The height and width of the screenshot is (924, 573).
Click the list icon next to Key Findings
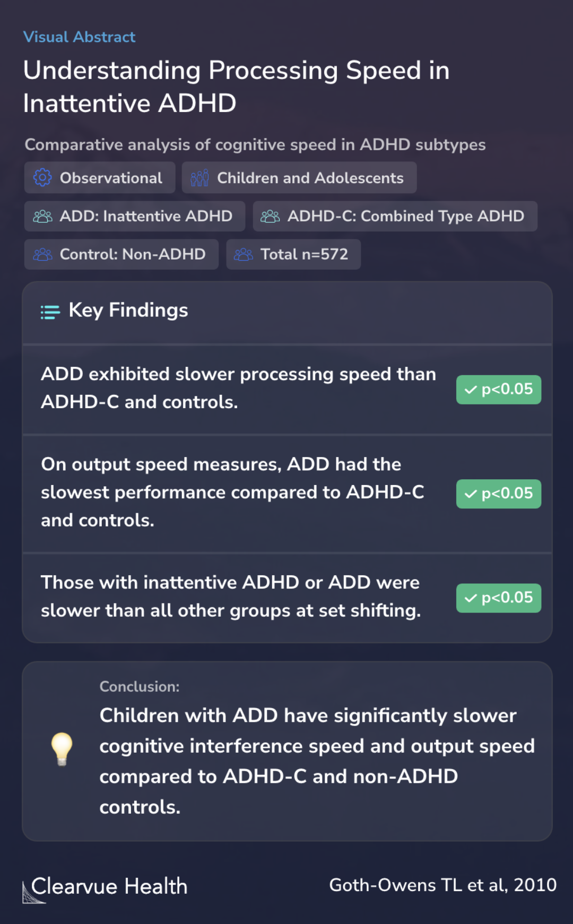coord(50,312)
